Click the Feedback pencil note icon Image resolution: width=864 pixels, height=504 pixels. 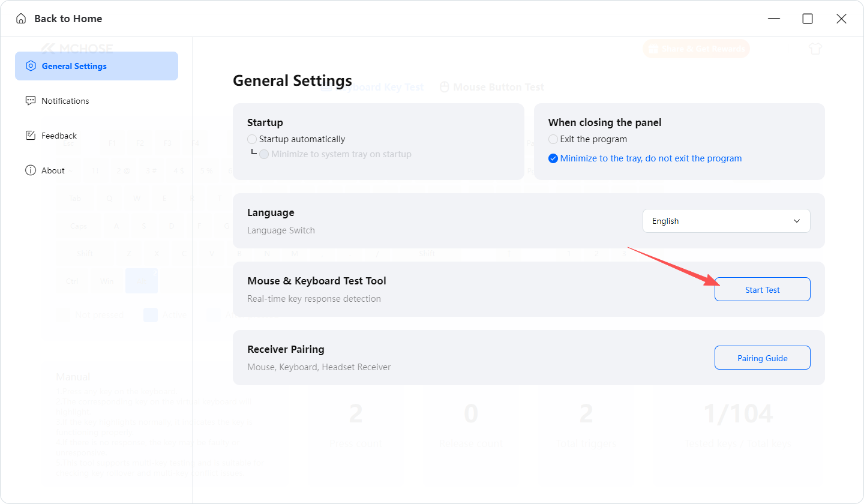tap(31, 136)
